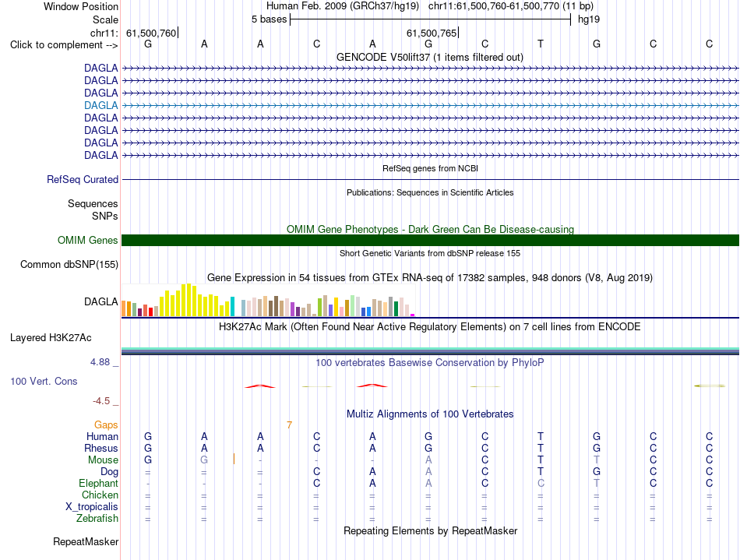Select the Elephant species label
740x560 pixels.
(x=98, y=483)
